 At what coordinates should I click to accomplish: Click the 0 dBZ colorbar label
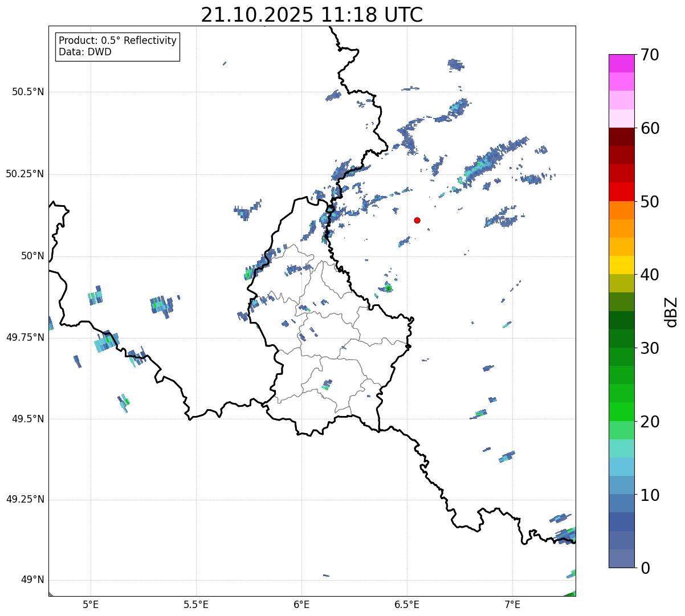tap(645, 568)
